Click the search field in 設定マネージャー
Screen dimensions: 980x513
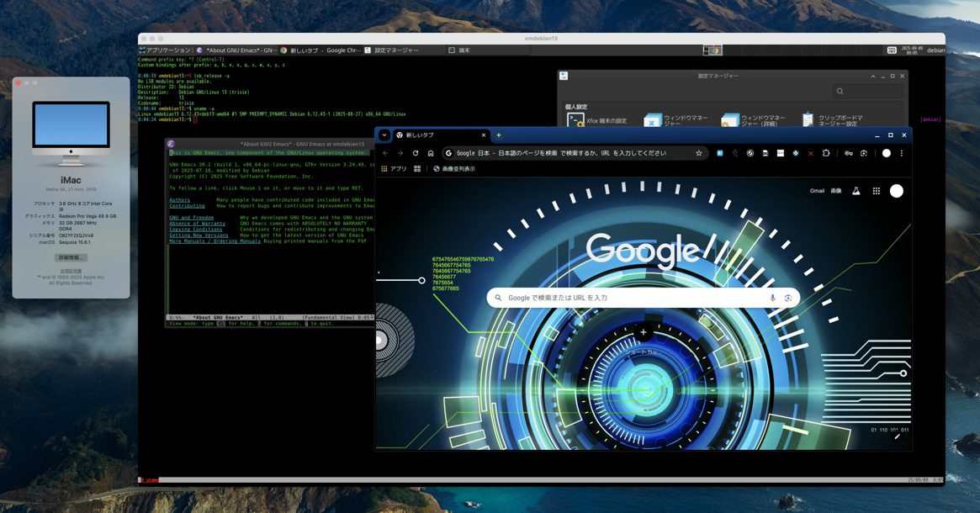pos(867,91)
